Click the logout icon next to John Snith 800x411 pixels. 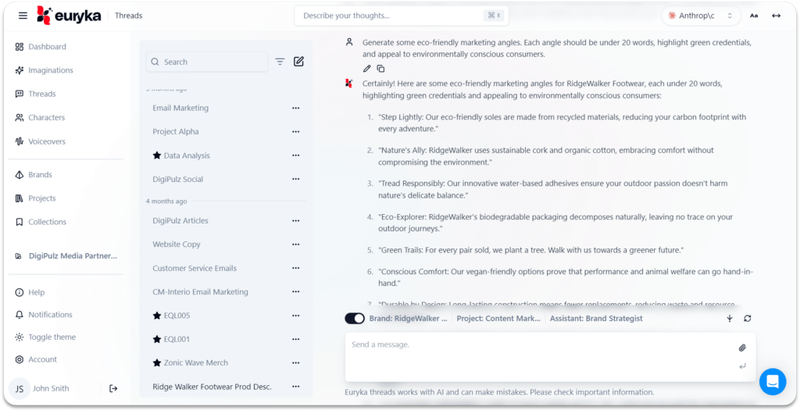(113, 389)
